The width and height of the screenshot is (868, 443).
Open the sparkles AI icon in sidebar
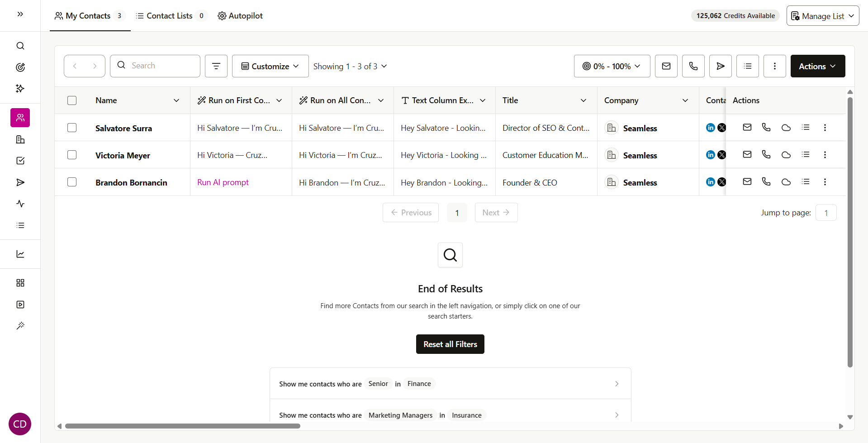coord(20,89)
